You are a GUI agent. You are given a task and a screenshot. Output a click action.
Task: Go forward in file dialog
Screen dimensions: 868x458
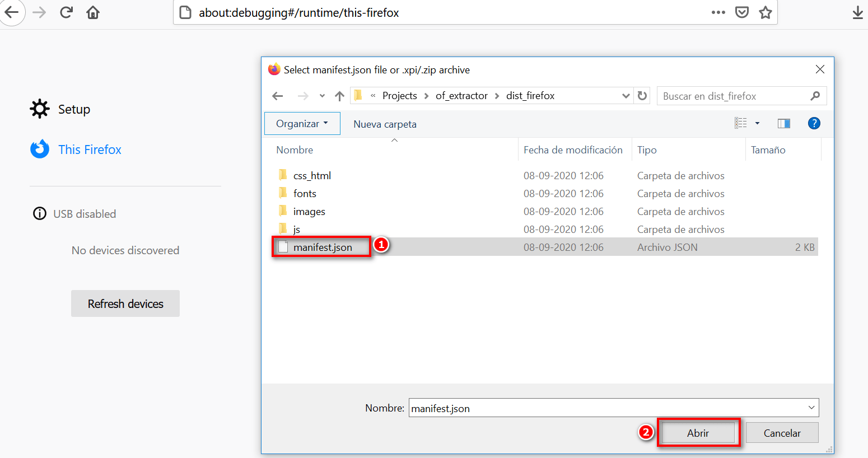tap(303, 96)
